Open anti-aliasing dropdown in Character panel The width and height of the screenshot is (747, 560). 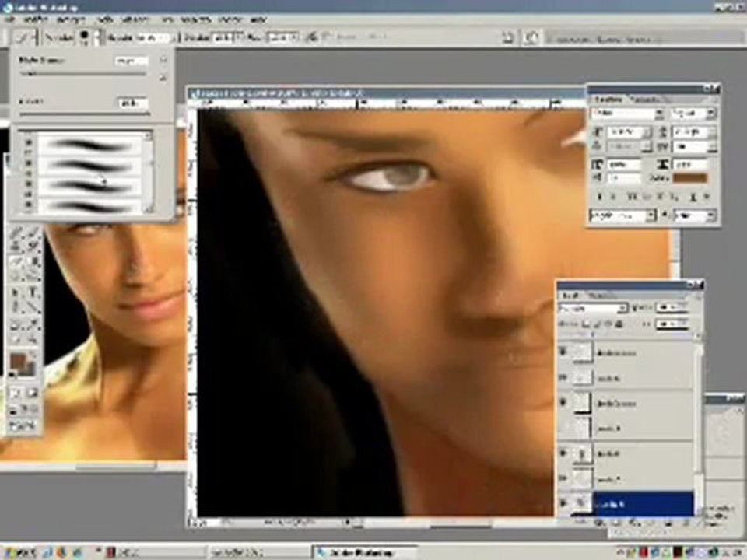710,215
